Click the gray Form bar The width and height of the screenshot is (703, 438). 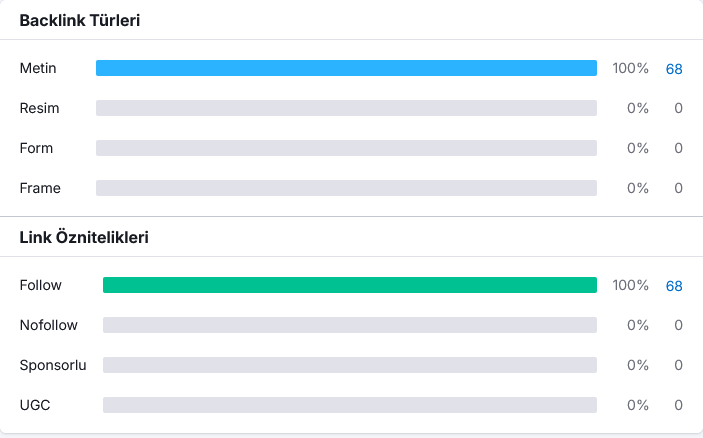tap(346, 148)
